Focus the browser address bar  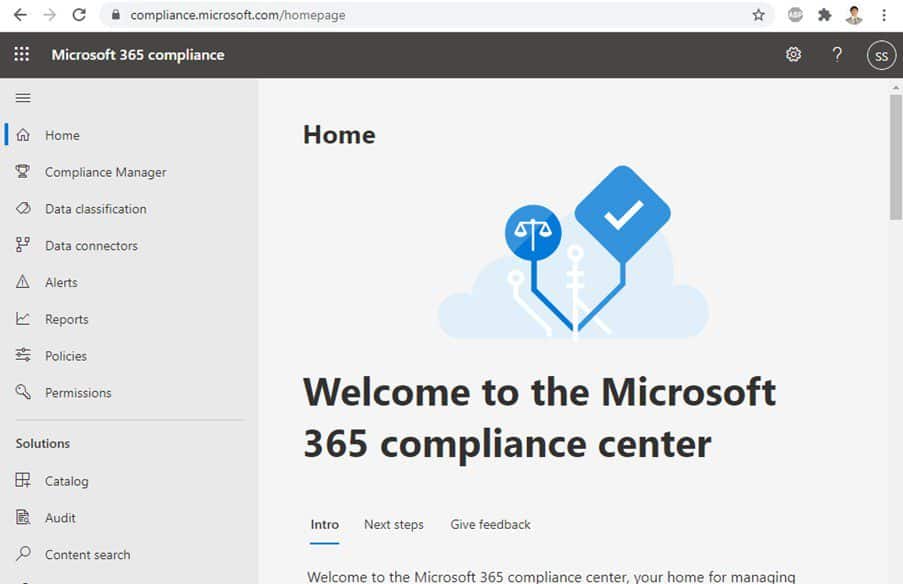(435, 15)
